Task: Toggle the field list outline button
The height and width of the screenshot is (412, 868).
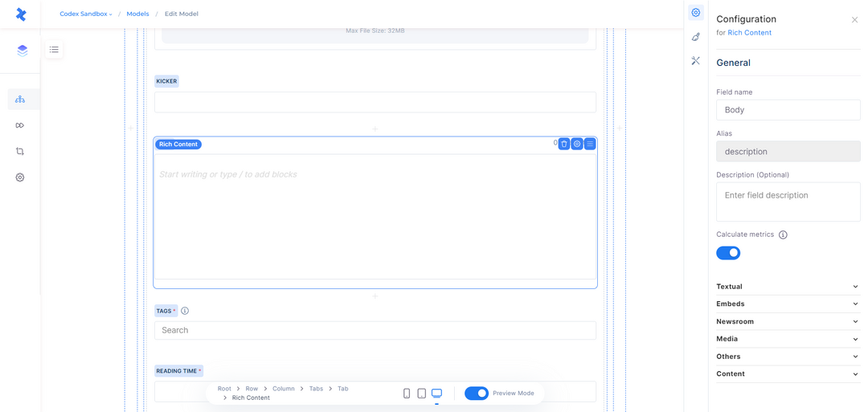Action: click(x=54, y=49)
